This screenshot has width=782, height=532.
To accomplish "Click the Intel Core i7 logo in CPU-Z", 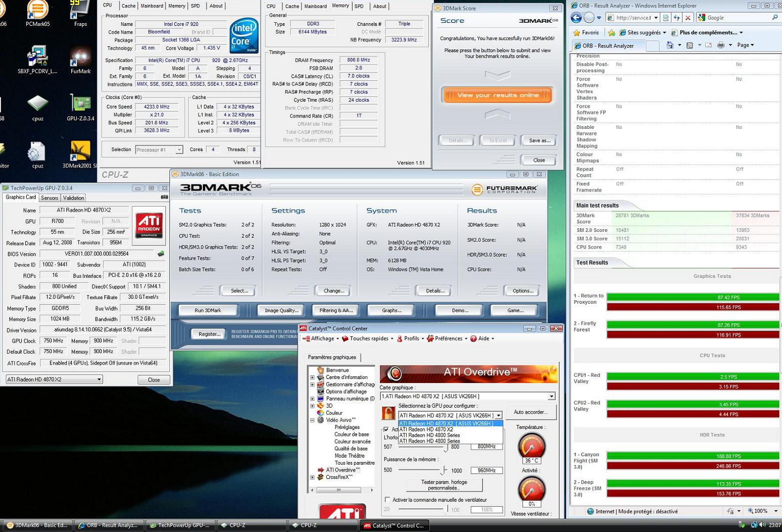I will [244, 35].
